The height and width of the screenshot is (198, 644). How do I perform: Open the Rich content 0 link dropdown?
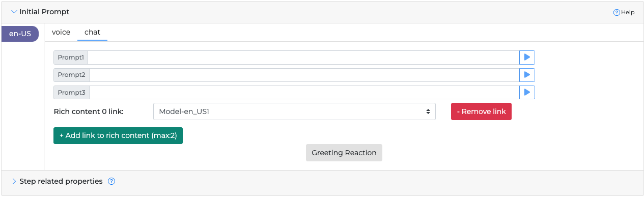294,111
